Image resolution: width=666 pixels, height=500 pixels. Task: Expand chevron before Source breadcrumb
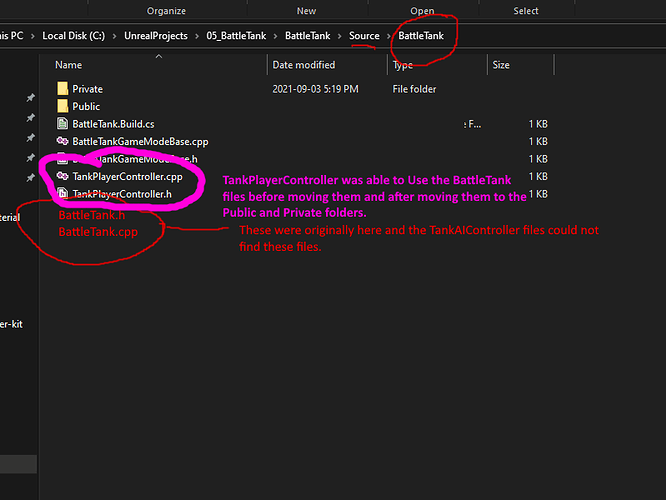[x=340, y=36]
